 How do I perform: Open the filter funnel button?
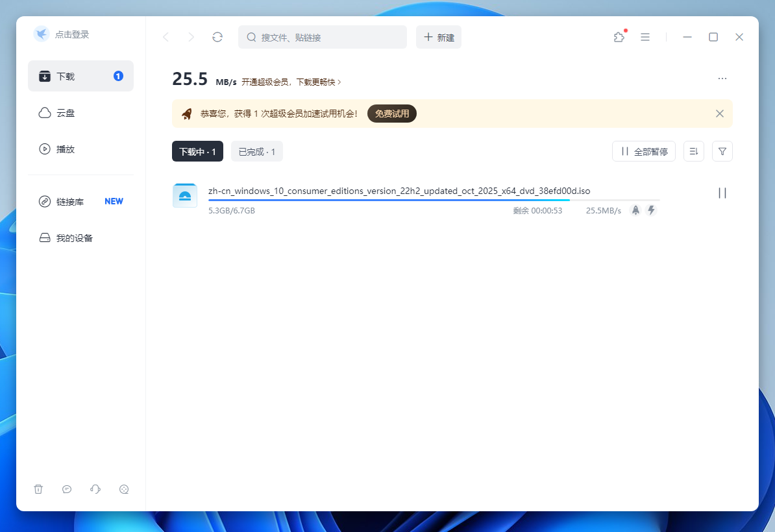pyautogui.click(x=722, y=151)
